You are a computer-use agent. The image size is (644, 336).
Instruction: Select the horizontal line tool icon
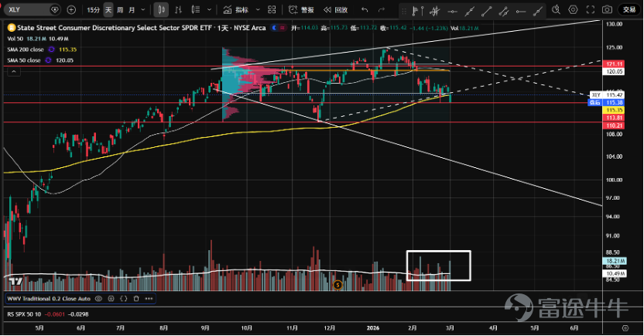tap(452, 11)
